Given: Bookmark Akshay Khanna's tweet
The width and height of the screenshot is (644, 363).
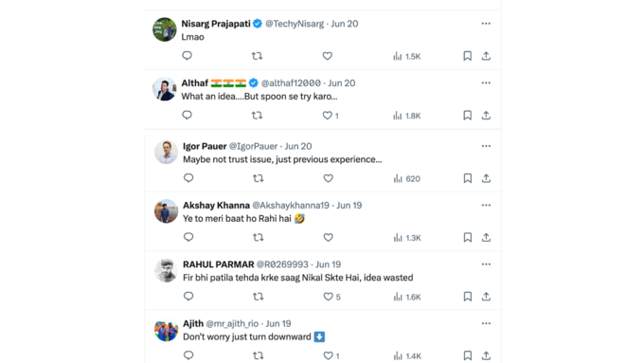Looking at the screenshot, I should (468, 237).
